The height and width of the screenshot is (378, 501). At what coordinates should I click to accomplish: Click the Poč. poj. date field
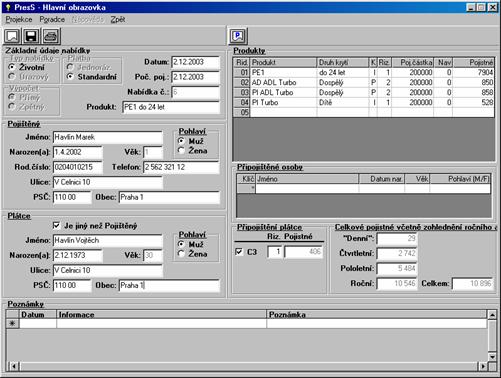(196, 77)
